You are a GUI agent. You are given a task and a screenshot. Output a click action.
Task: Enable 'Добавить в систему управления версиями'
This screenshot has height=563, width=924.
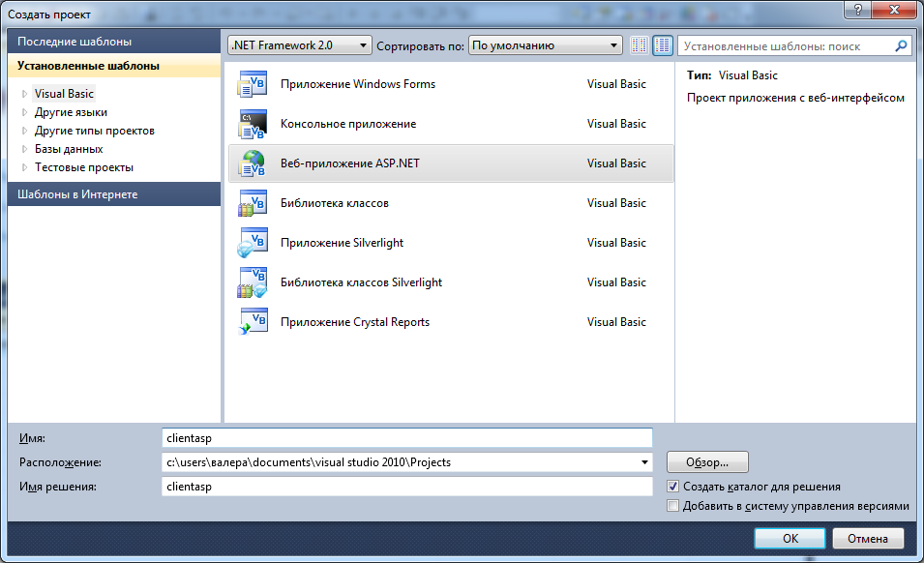673,506
